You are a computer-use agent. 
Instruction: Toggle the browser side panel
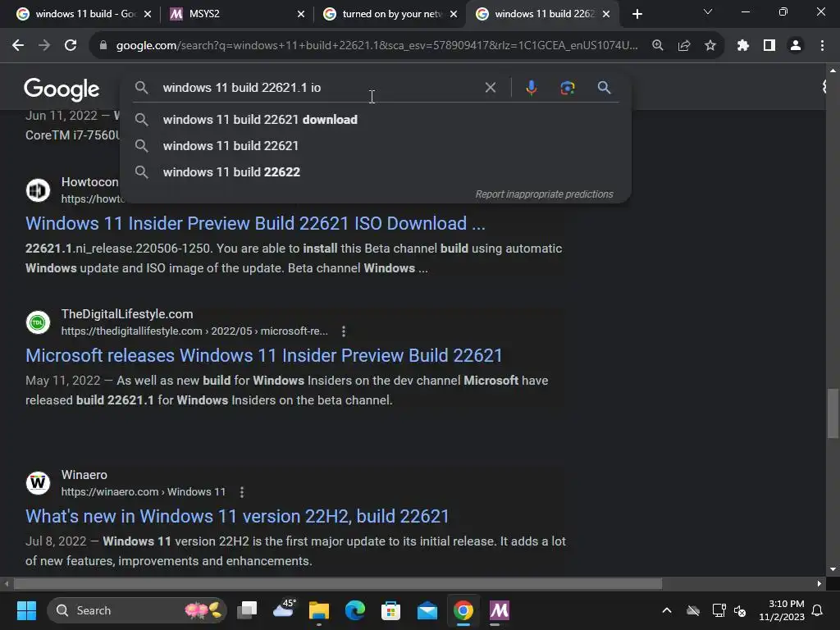tap(769, 46)
